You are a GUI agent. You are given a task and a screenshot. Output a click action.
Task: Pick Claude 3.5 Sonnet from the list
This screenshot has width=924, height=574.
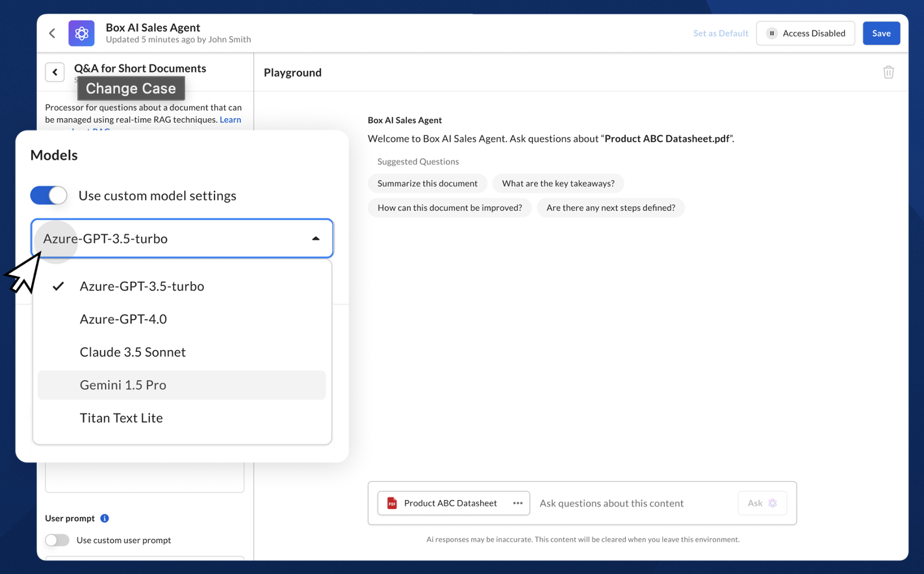182,352
